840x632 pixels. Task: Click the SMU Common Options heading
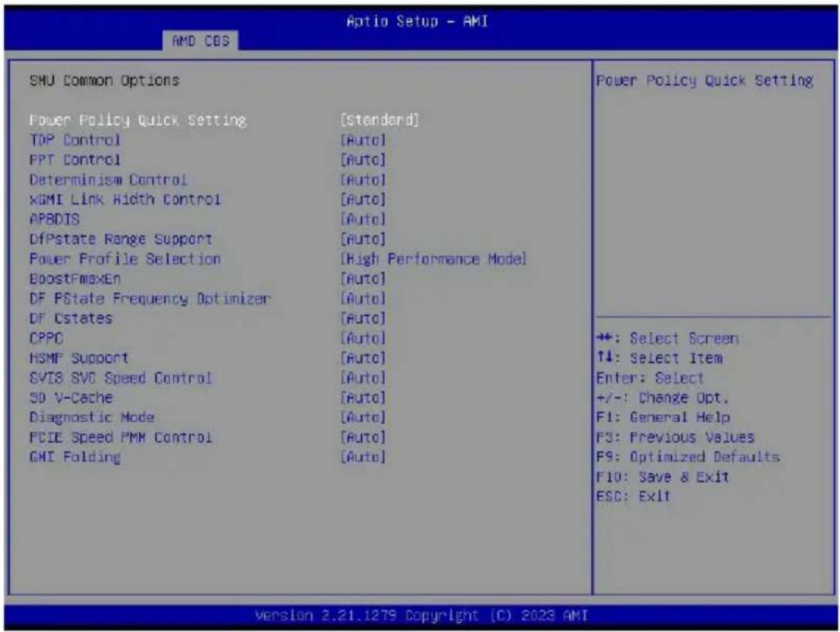(104, 80)
